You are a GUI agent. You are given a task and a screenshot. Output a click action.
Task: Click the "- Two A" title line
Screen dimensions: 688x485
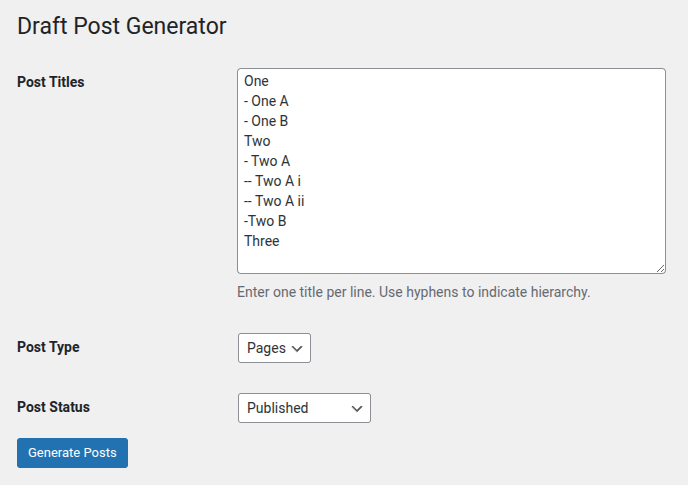267,161
